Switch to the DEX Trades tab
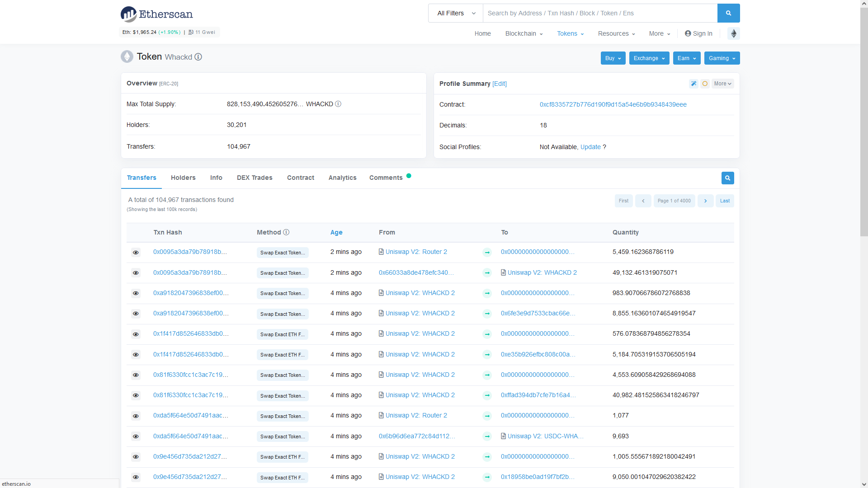The height and width of the screenshot is (488, 868). coord(255,178)
